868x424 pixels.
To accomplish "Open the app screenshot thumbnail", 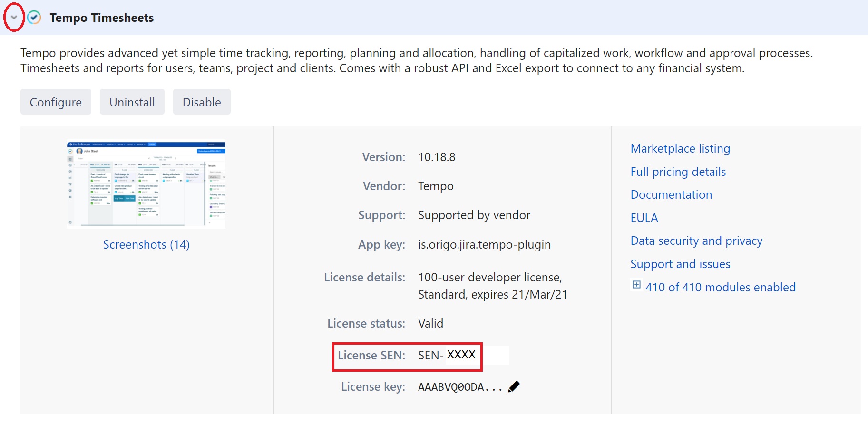I will pyautogui.click(x=146, y=184).
